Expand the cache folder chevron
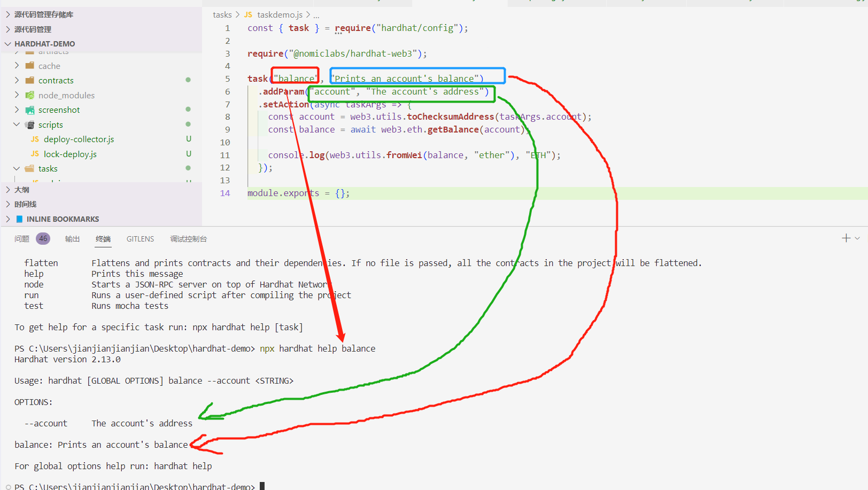868x490 pixels. (17, 66)
